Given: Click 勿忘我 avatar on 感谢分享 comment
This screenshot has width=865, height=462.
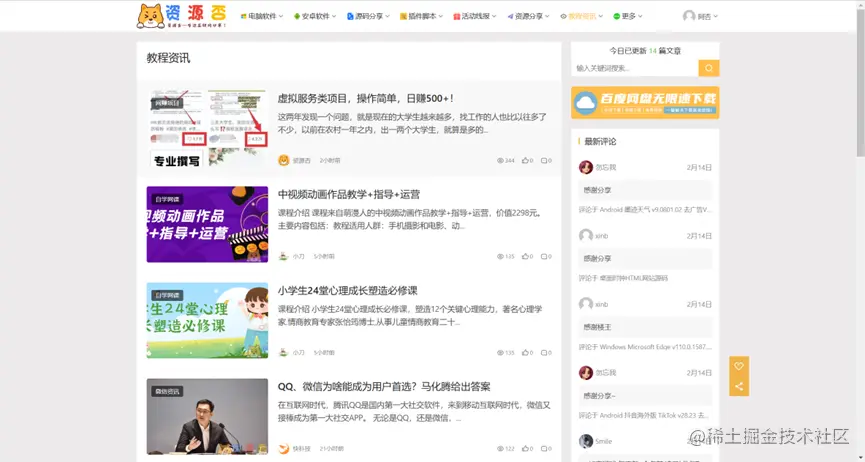Looking at the screenshot, I should pos(585,167).
